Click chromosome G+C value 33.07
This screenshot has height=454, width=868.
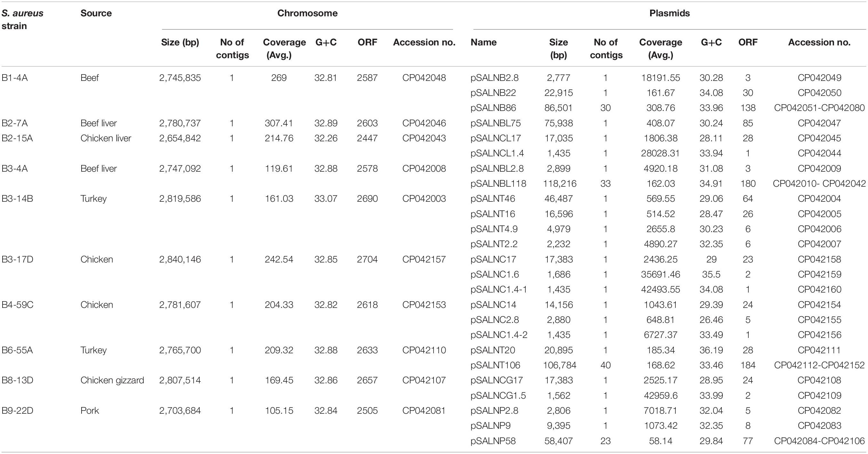326,199
